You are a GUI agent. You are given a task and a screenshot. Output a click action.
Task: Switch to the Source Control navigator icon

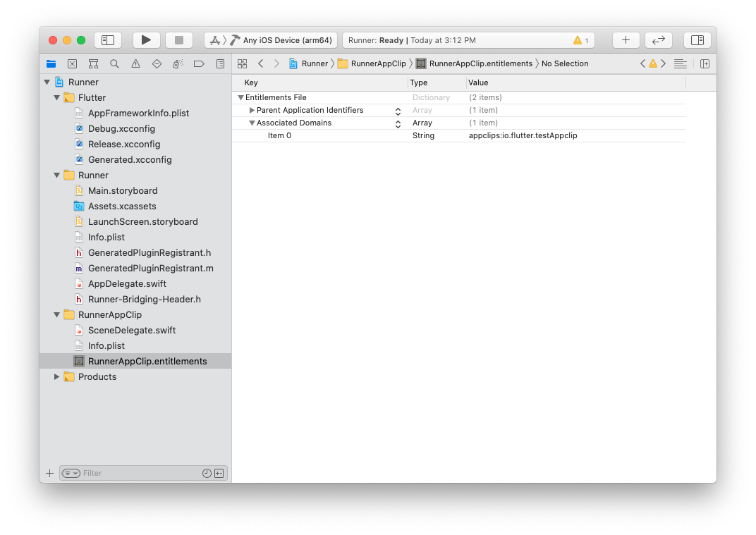click(x=72, y=63)
